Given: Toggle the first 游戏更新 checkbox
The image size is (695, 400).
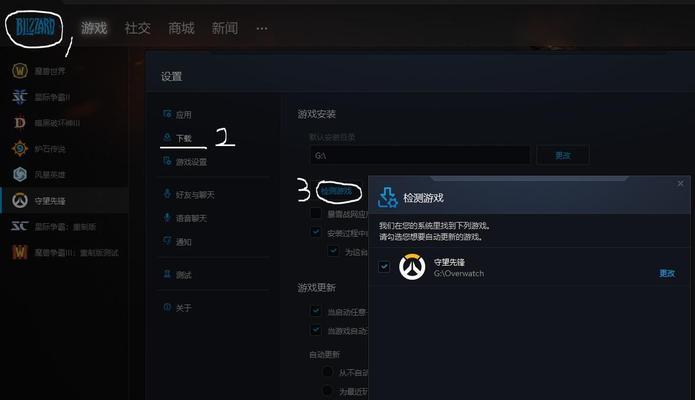Looking at the screenshot, I should point(316,311).
